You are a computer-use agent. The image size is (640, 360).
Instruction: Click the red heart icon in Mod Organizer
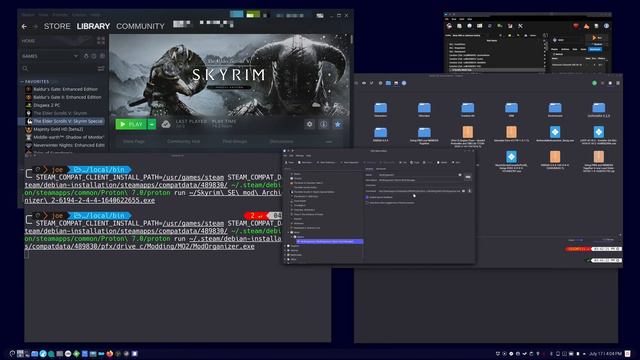point(576,26)
